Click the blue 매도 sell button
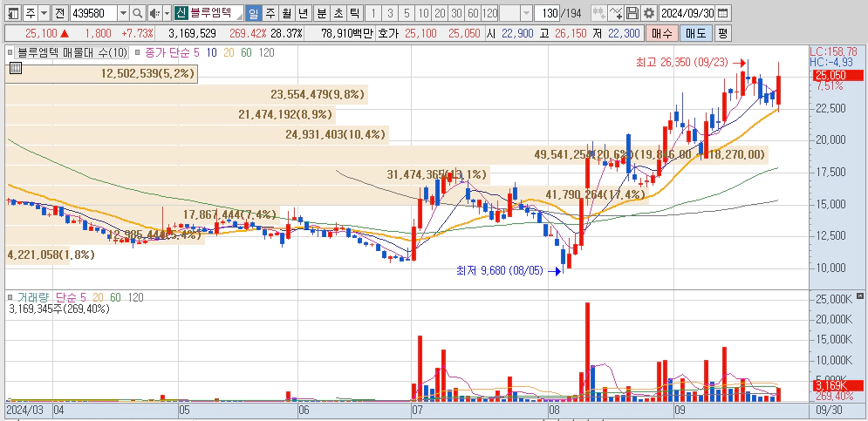 pos(695,33)
